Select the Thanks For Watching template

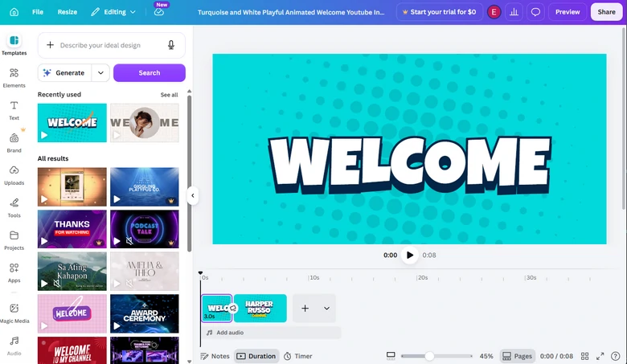point(72,229)
